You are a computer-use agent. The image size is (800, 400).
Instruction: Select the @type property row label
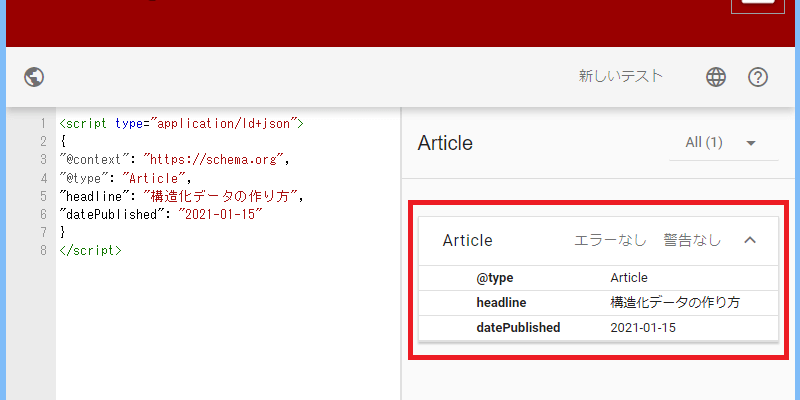495,278
